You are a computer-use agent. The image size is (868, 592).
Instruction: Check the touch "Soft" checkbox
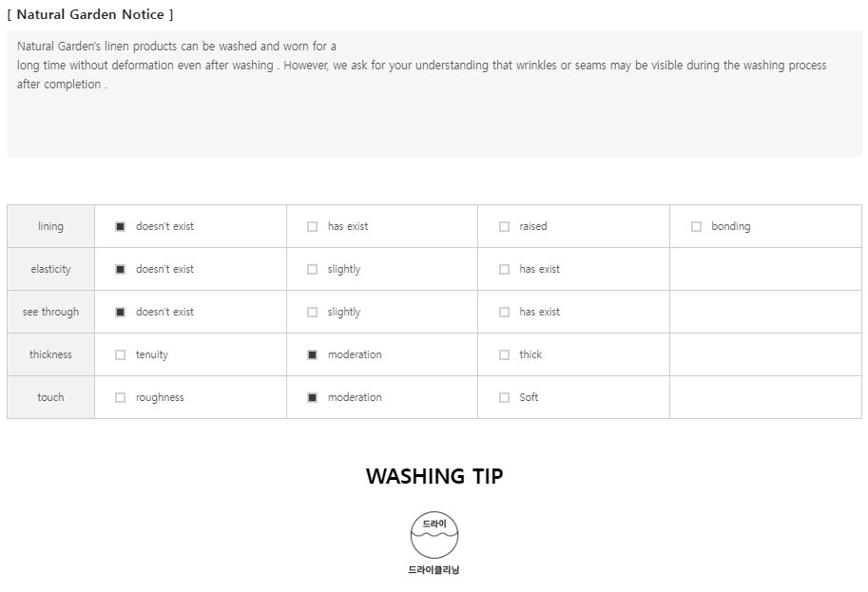tap(504, 398)
